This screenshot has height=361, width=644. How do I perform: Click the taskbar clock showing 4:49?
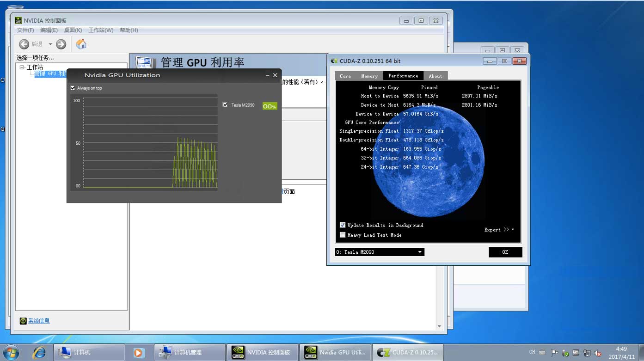coord(621,353)
